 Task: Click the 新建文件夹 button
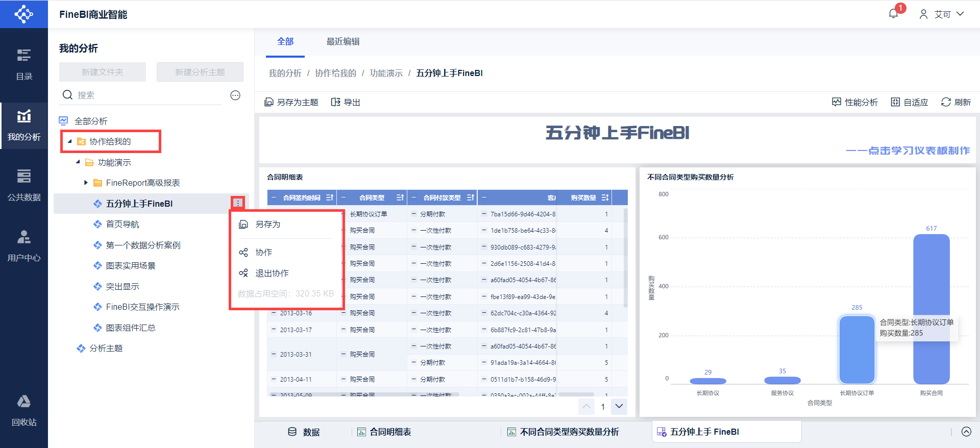[x=103, y=72]
